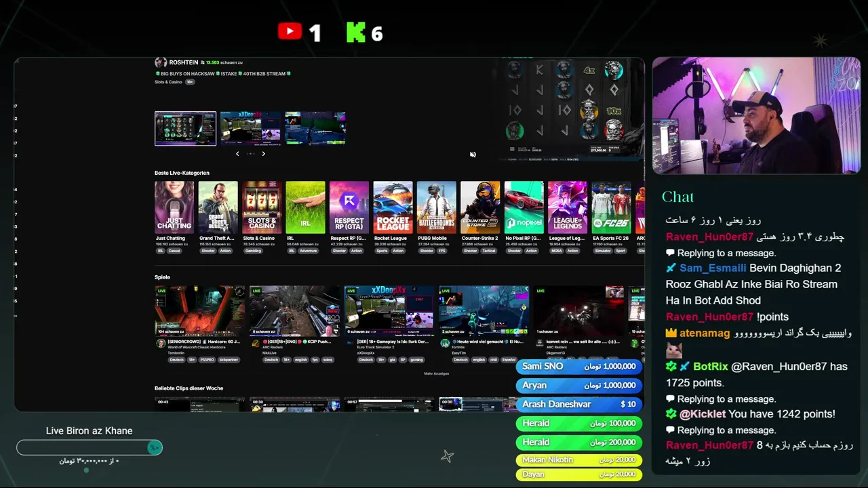Click Beliebte Clips dieser Woche heading
The image size is (868, 488).
[x=189, y=388]
